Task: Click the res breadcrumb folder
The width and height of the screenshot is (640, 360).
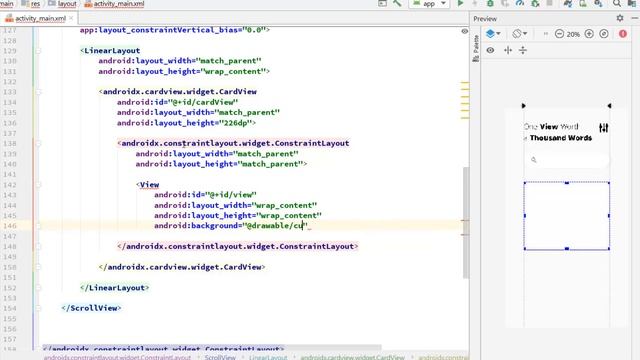Action: [x=31, y=4]
